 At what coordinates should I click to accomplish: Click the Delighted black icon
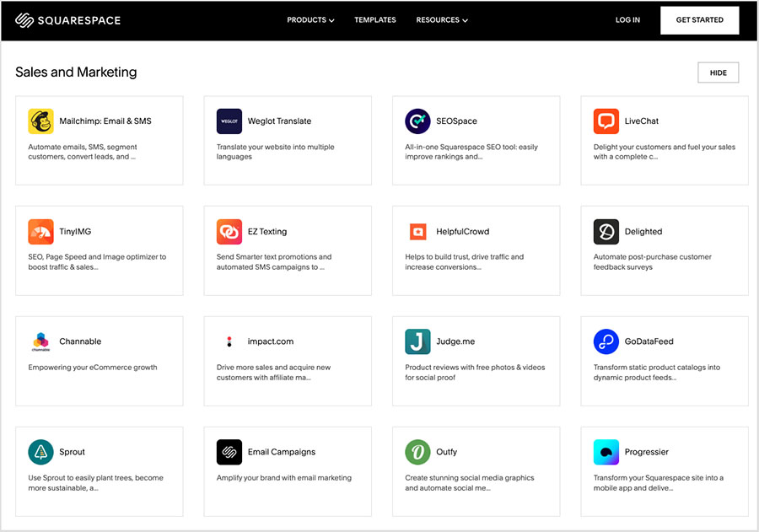[606, 231]
